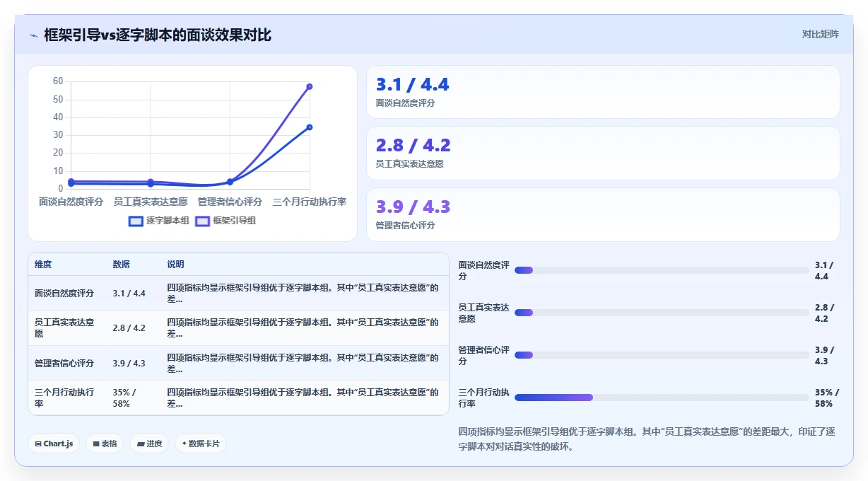The height and width of the screenshot is (481, 868).
Task: Click the 数据卡片 tag
Action: tap(201, 444)
